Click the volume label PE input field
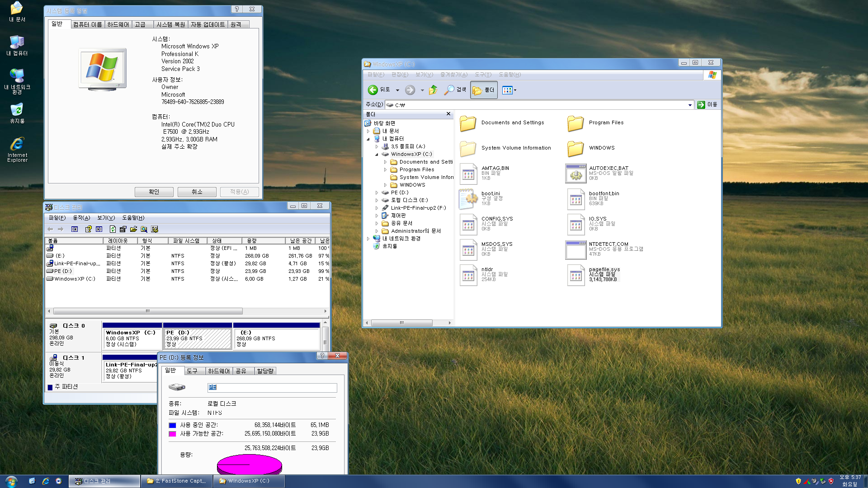The height and width of the screenshot is (488, 868). 272,388
